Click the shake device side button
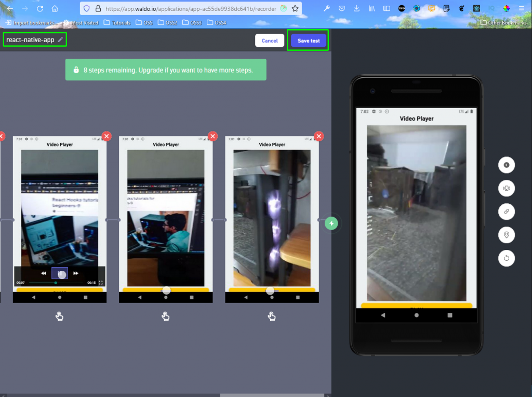This screenshot has width=532, height=397. (506, 188)
